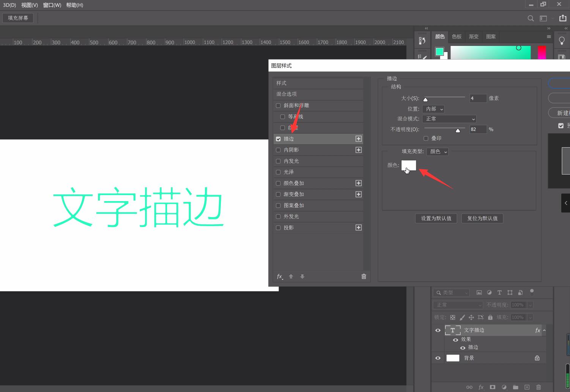Filter layers by type layer icon
This screenshot has height=392, width=570.
click(499, 293)
